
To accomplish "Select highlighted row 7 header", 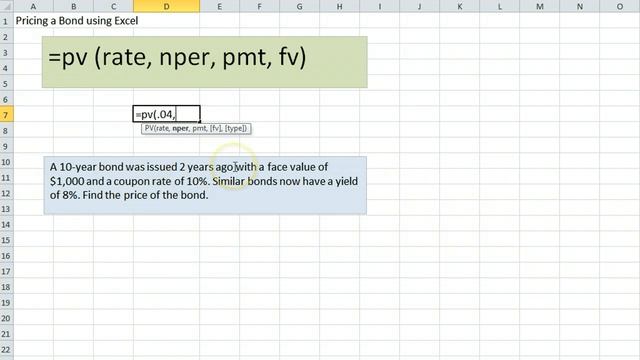I will coord(7,115).
